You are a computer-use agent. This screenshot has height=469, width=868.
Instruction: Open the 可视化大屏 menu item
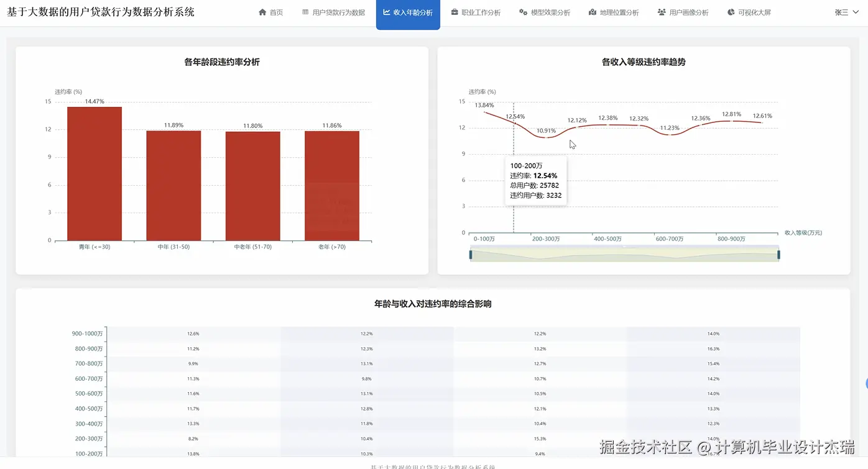(x=749, y=12)
